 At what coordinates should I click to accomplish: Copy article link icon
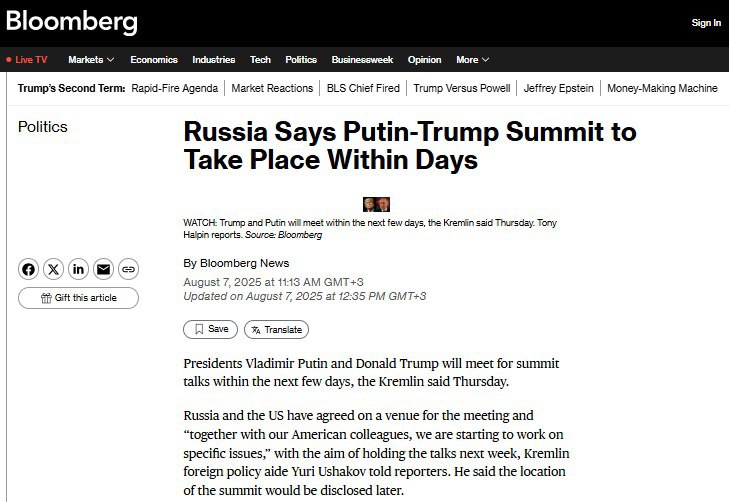pyautogui.click(x=128, y=269)
